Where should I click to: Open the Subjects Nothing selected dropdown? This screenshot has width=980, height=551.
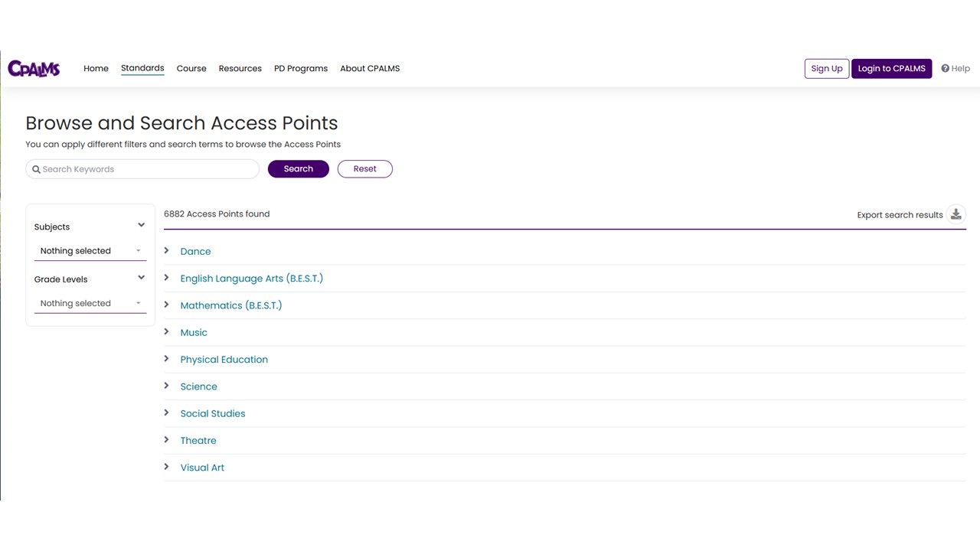(90, 251)
